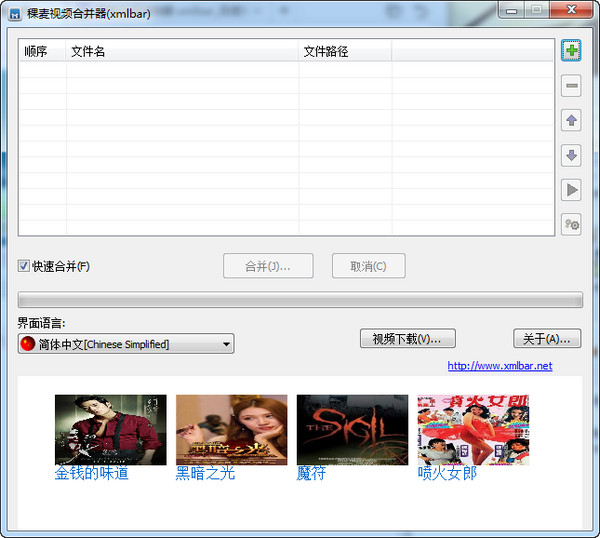Open the 界面语言 language dropdown
Image resolution: width=600 pixels, height=538 pixels.
[126, 344]
